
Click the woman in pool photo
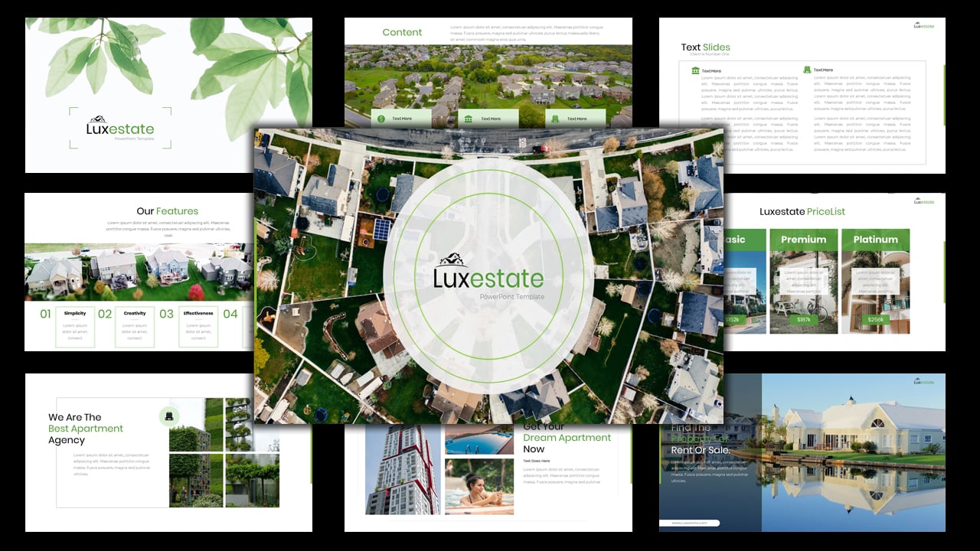pos(479,486)
